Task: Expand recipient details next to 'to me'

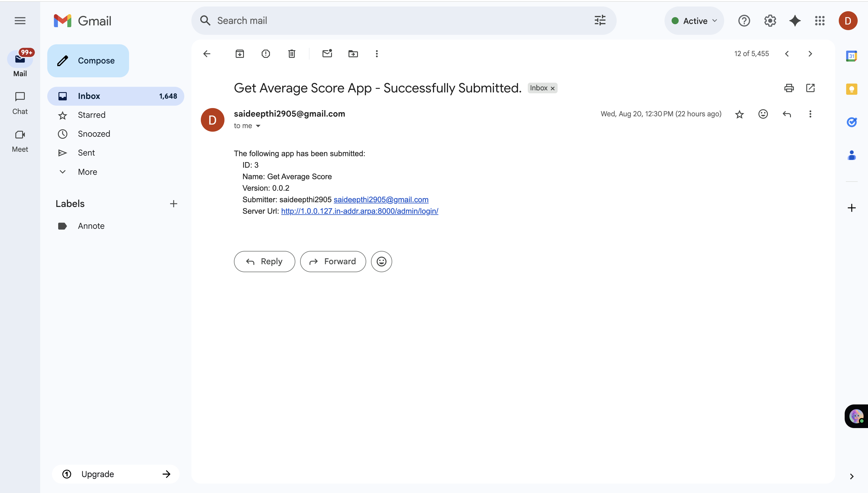Action: [x=258, y=126]
